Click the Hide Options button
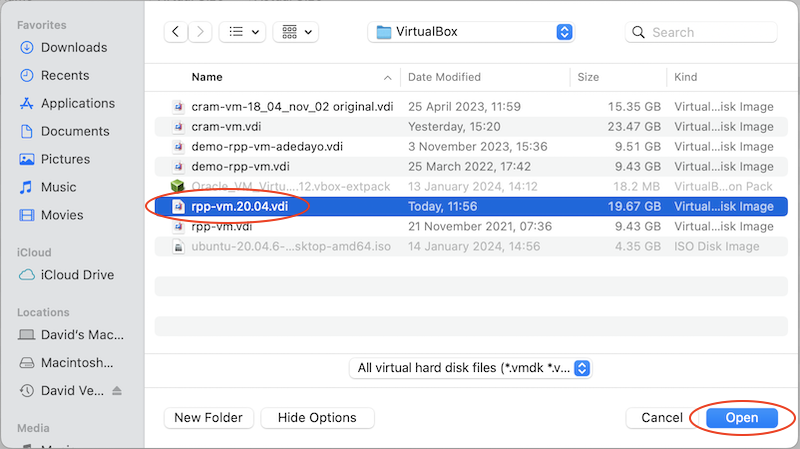Image resolution: width=800 pixels, height=449 pixels. pos(317,418)
